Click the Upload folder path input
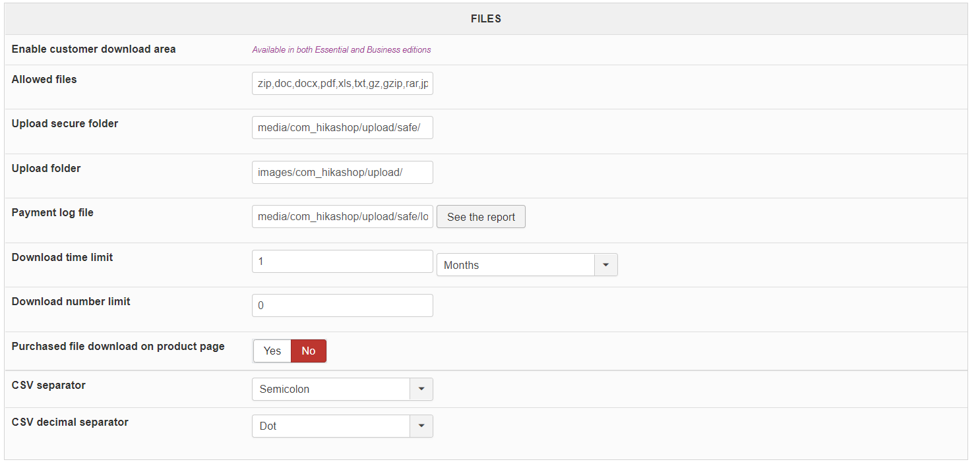The height and width of the screenshot is (464, 980). [342, 172]
